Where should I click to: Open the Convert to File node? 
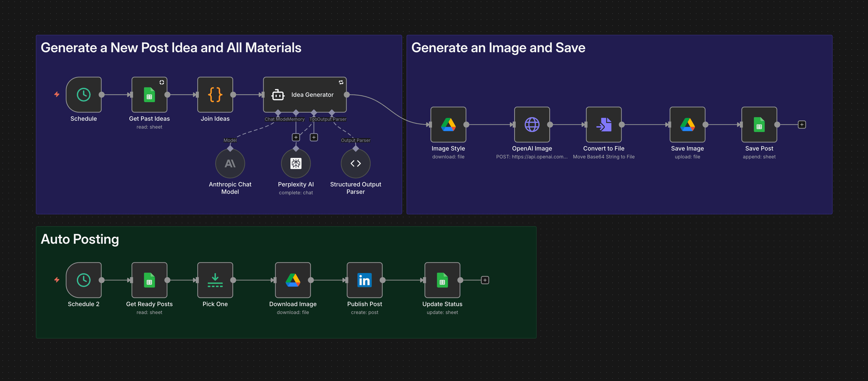[x=603, y=125]
